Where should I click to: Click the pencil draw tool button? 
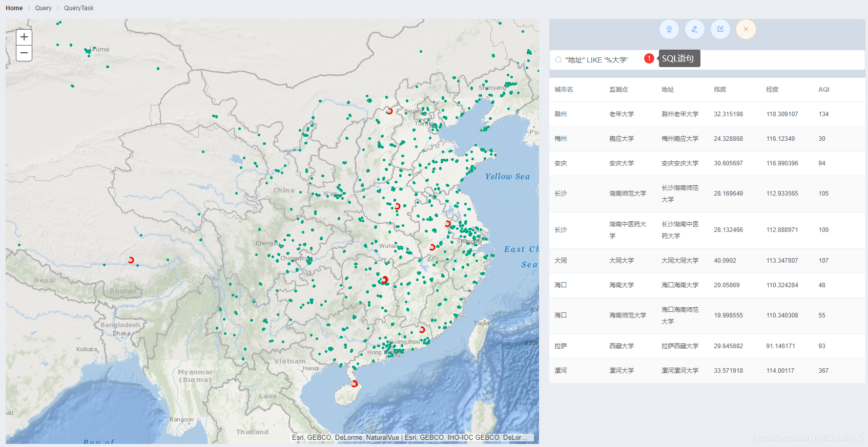click(694, 29)
